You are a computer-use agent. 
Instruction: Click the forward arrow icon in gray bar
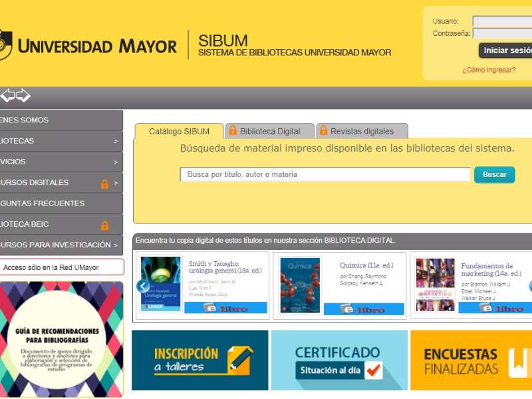point(23,95)
